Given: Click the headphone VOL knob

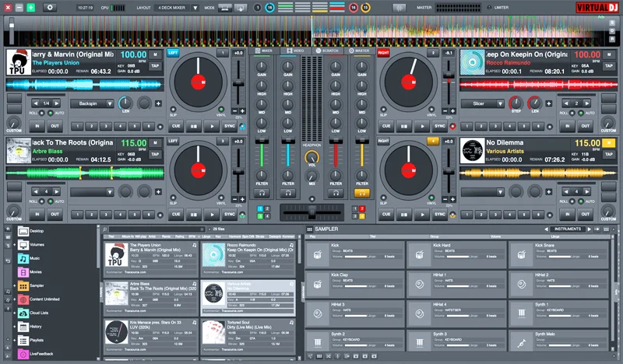Looking at the screenshot, I should tap(311, 159).
